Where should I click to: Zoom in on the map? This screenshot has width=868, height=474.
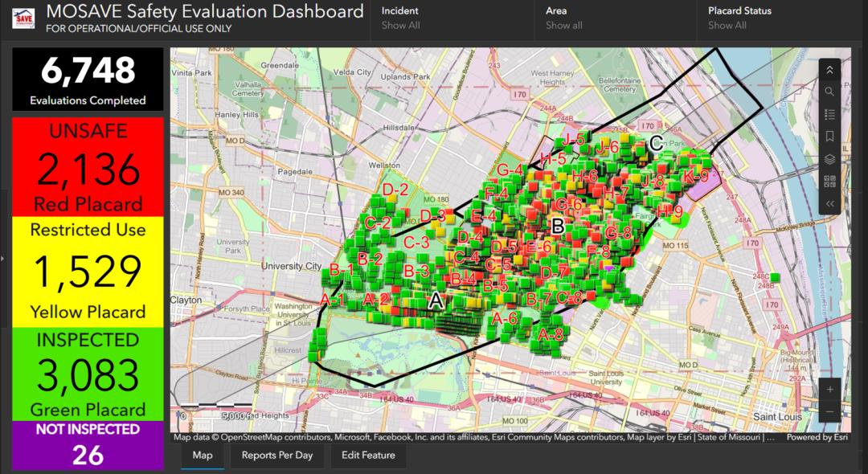pos(829,389)
